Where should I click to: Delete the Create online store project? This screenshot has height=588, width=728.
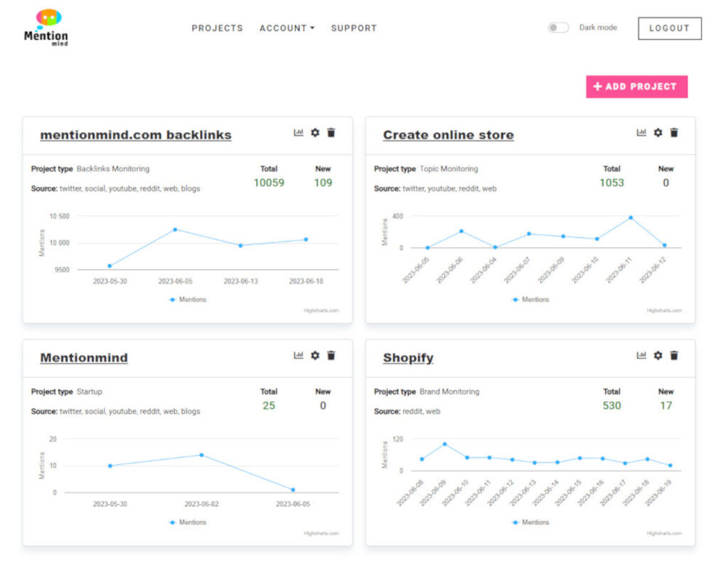click(x=674, y=133)
